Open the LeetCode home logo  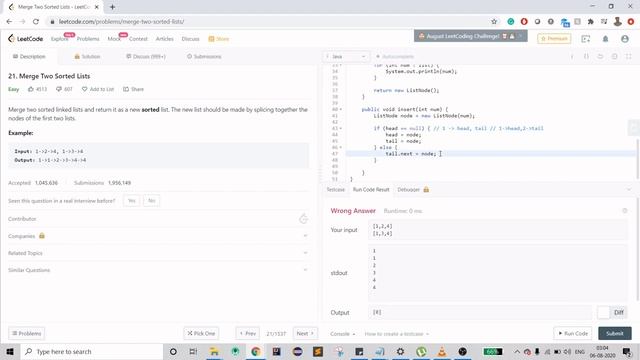pyautogui.click(x=25, y=39)
